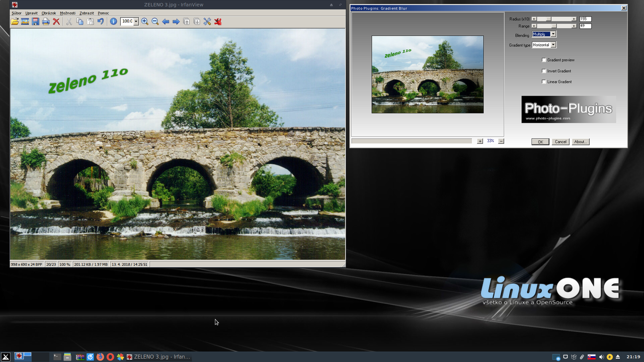Click the Range slider left arrow
The width and height of the screenshot is (644, 362).
pyautogui.click(x=534, y=26)
